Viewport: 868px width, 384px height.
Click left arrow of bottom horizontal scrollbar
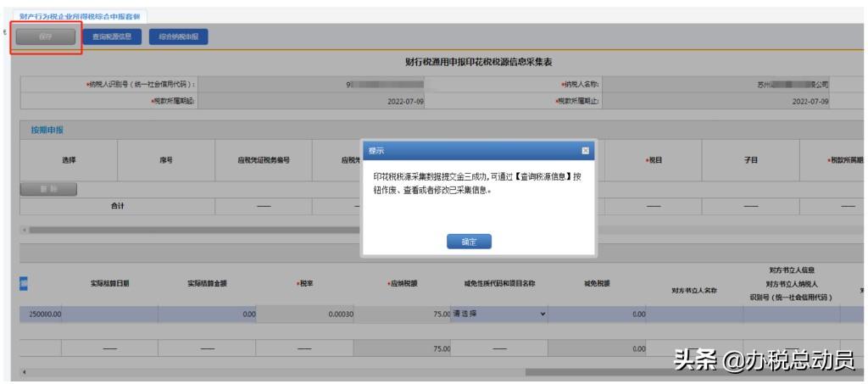(23, 372)
